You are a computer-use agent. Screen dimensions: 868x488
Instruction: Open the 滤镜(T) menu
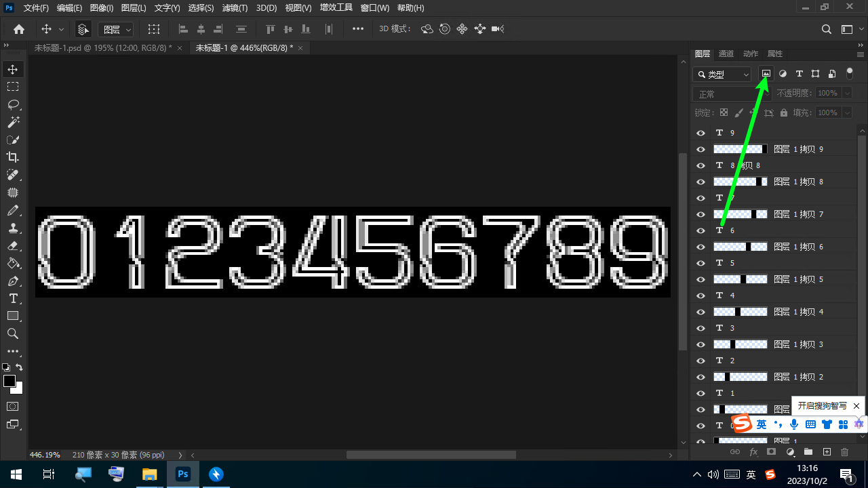pos(235,8)
